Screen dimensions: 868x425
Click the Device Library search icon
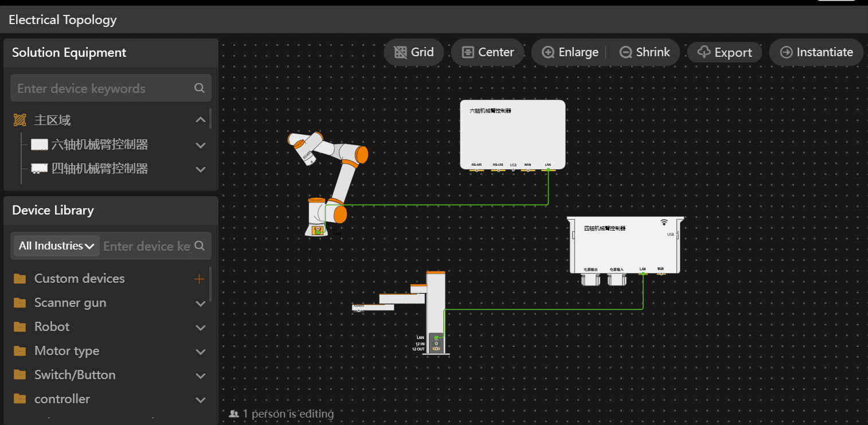[x=200, y=245]
